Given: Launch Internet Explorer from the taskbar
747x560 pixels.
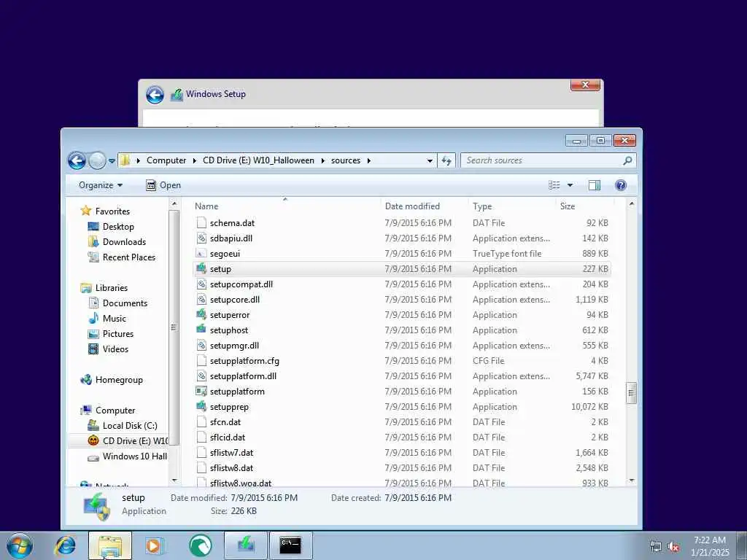Looking at the screenshot, I should point(65,545).
